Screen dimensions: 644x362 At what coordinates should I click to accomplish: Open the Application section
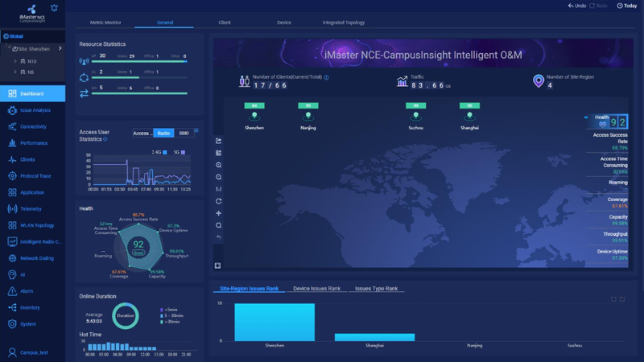[x=32, y=192]
